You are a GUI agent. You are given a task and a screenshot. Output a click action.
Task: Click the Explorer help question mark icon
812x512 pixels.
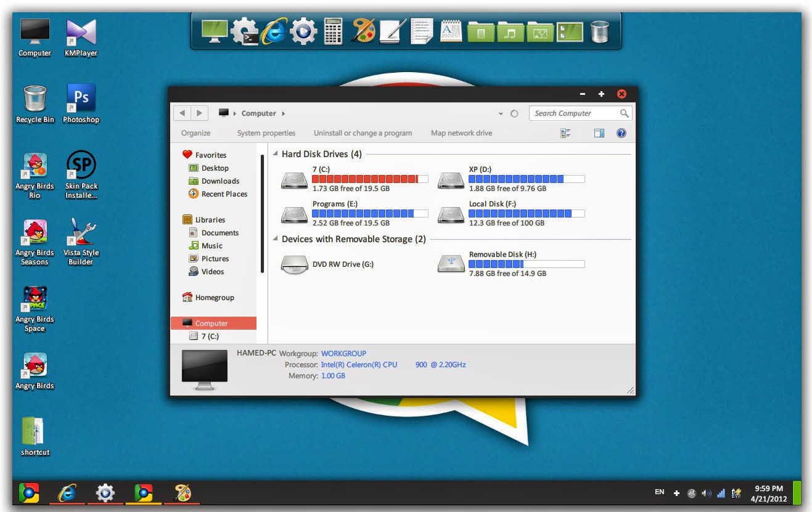pyautogui.click(x=621, y=133)
